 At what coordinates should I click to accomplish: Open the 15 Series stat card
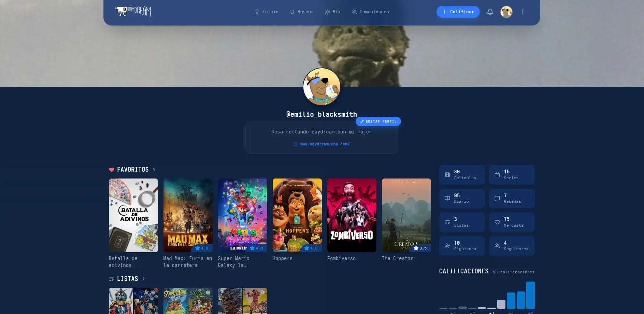(512, 175)
